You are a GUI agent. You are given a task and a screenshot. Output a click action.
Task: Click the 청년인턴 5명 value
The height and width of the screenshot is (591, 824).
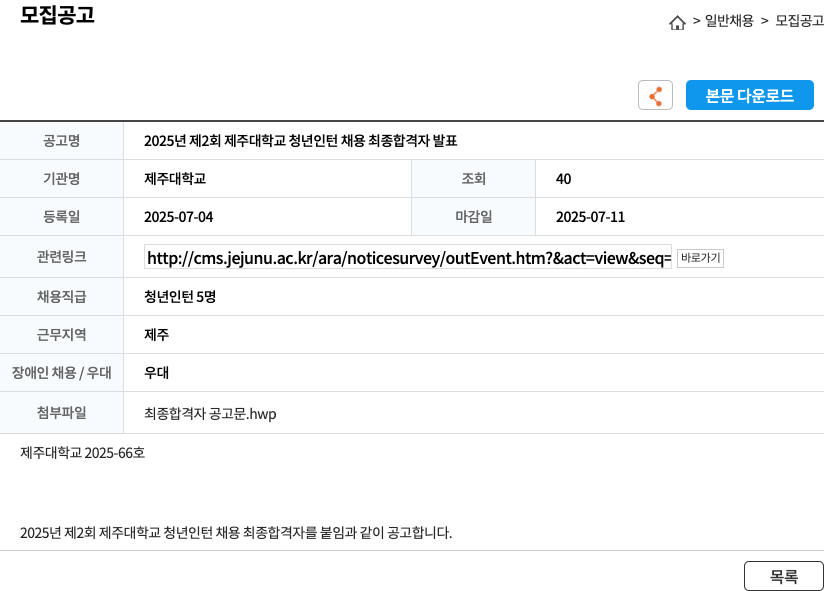tap(180, 297)
